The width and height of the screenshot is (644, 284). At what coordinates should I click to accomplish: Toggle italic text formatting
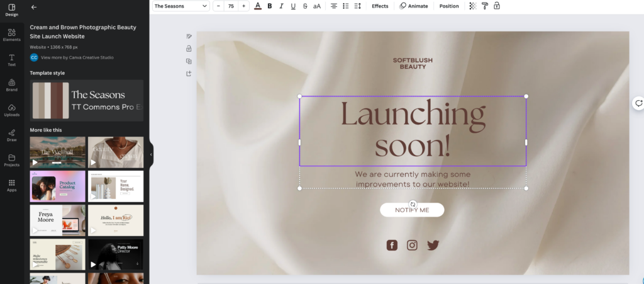(281, 6)
